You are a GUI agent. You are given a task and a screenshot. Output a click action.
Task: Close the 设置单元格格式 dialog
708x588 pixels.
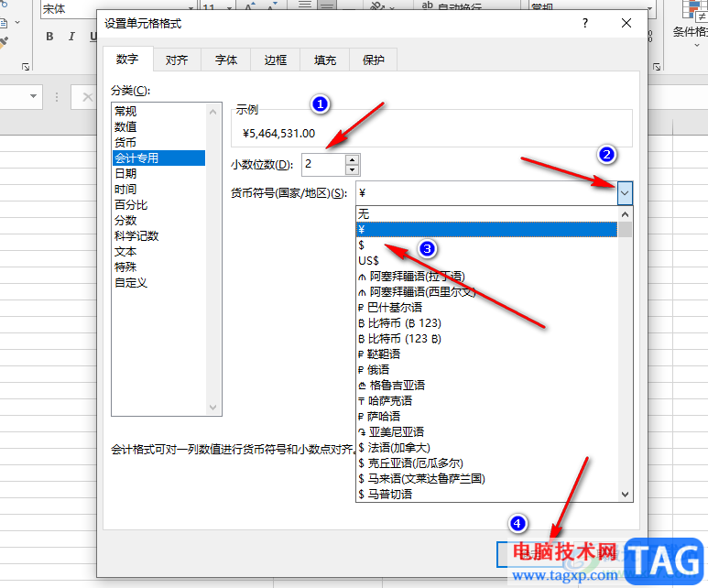click(626, 23)
